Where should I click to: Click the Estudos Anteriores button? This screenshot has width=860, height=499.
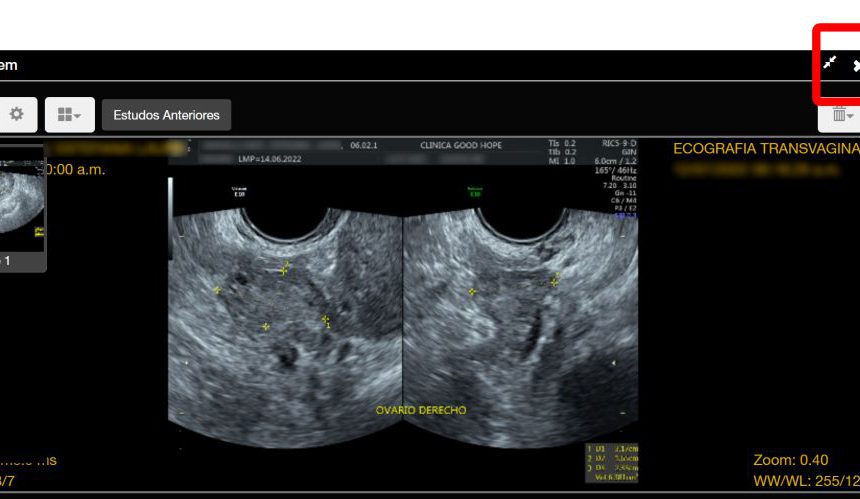click(166, 115)
